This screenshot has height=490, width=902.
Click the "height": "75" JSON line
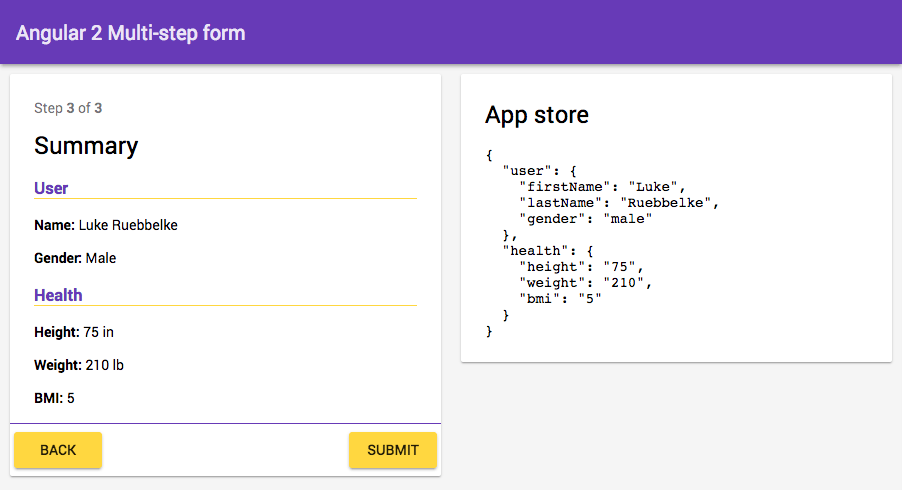coord(581,267)
